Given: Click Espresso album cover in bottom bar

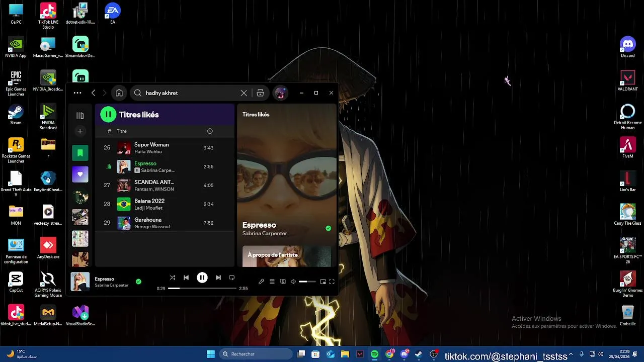Looking at the screenshot, I should pos(80,282).
